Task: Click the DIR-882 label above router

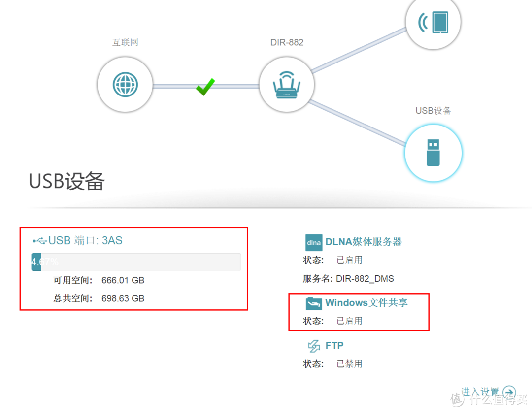Action: pyautogui.click(x=287, y=42)
